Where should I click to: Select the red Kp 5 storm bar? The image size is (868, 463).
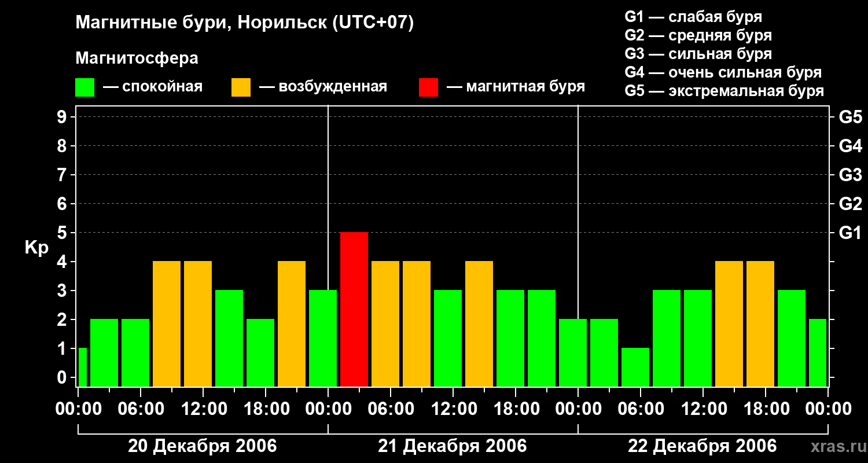tap(354, 309)
